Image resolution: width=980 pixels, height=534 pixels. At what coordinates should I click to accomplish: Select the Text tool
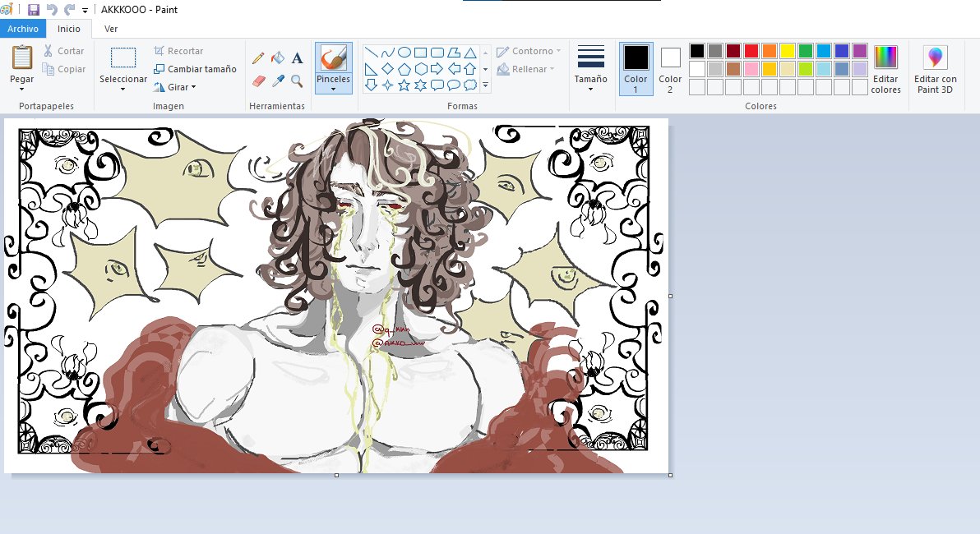pos(298,58)
